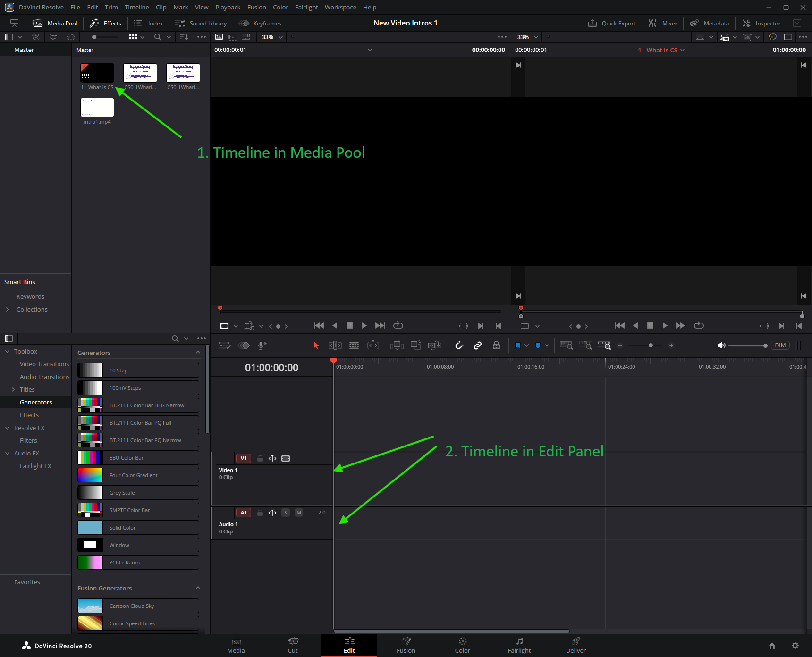
Task: Toggle Position Lock icon in timeline toolbar
Action: (x=496, y=345)
